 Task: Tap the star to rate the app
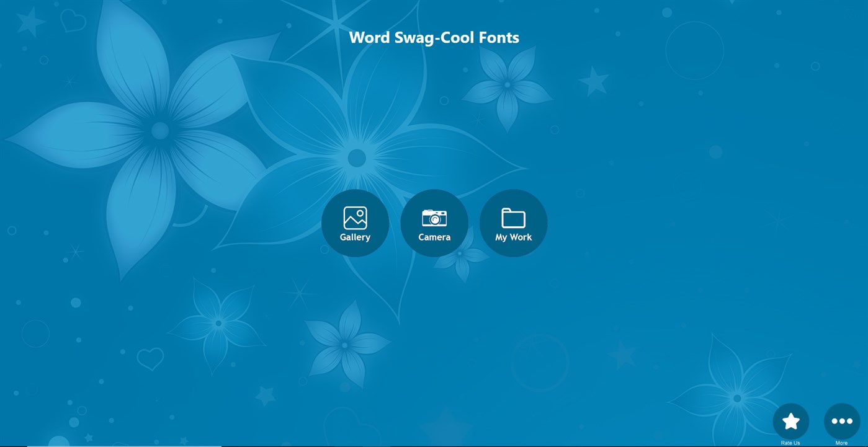(x=791, y=420)
